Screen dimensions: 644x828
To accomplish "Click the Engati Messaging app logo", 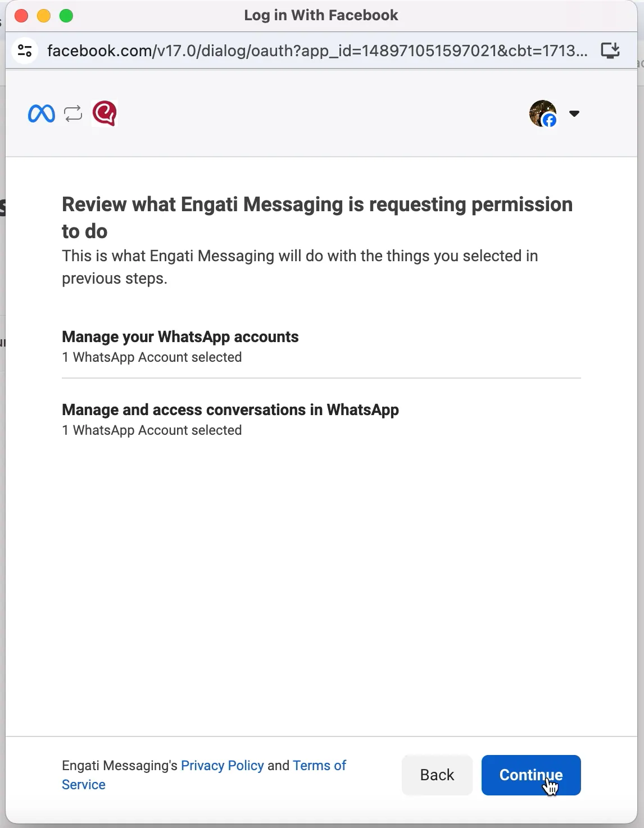I will pos(104,113).
